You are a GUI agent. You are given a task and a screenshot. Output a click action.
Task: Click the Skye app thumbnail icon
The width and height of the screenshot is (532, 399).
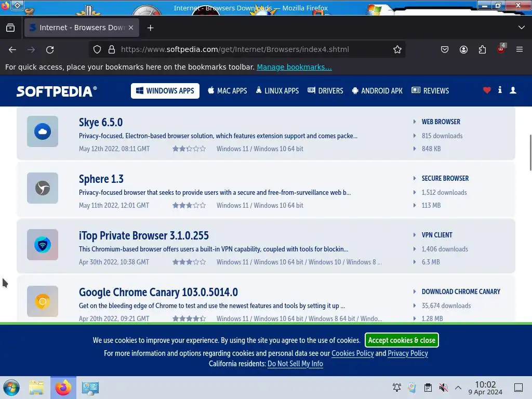[43, 131]
